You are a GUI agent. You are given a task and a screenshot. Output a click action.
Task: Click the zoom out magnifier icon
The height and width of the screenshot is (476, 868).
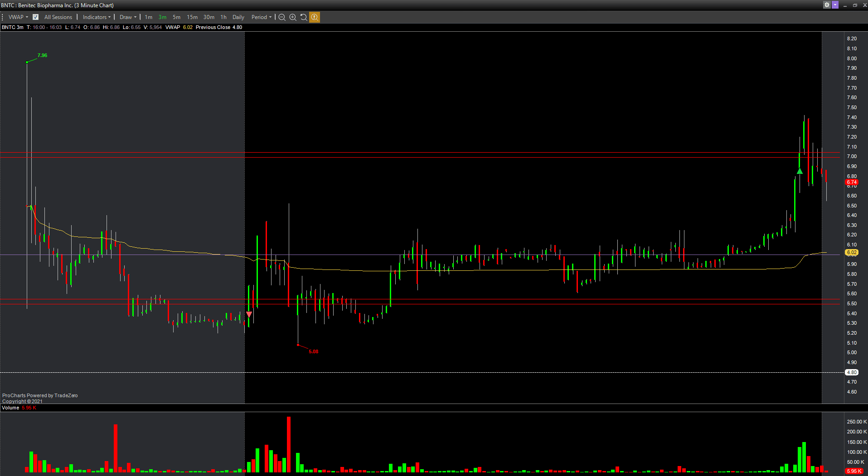[x=282, y=17]
